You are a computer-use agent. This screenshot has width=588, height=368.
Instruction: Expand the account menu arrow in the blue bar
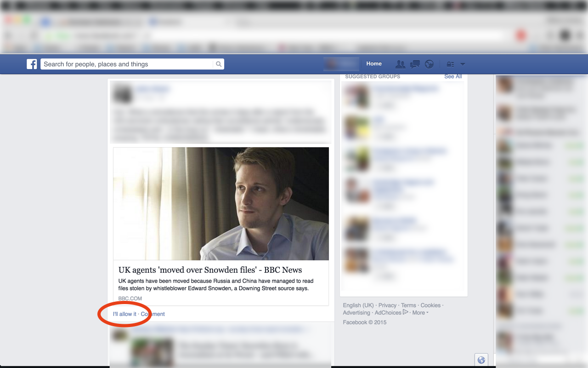[463, 64]
